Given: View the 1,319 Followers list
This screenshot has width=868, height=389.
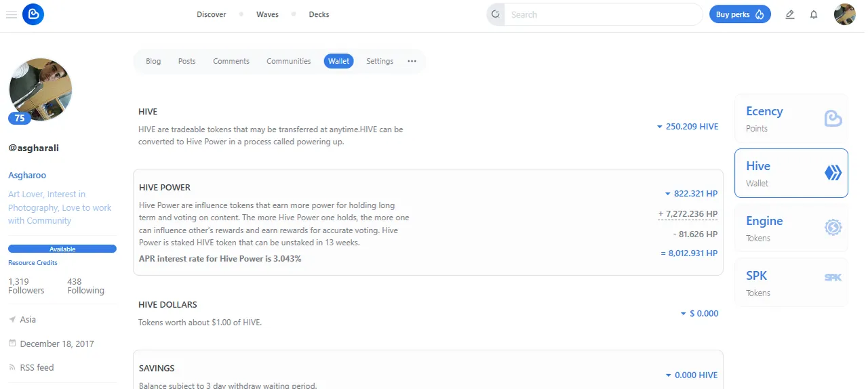Looking at the screenshot, I should tap(26, 286).
